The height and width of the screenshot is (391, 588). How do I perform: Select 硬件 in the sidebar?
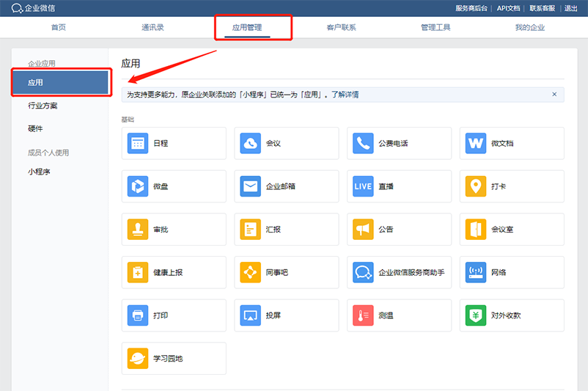pos(35,128)
